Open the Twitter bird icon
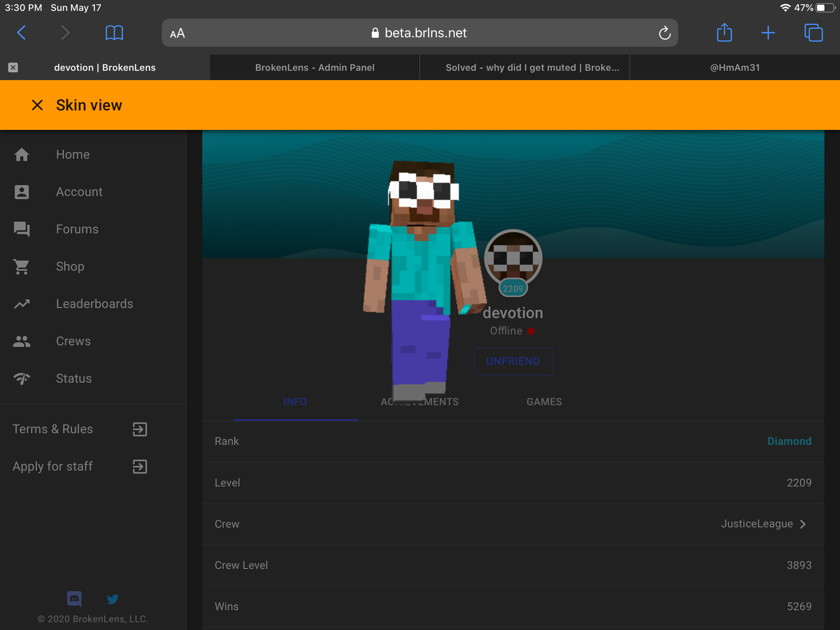Image resolution: width=840 pixels, height=630 pixels. [x=112, y=599]
